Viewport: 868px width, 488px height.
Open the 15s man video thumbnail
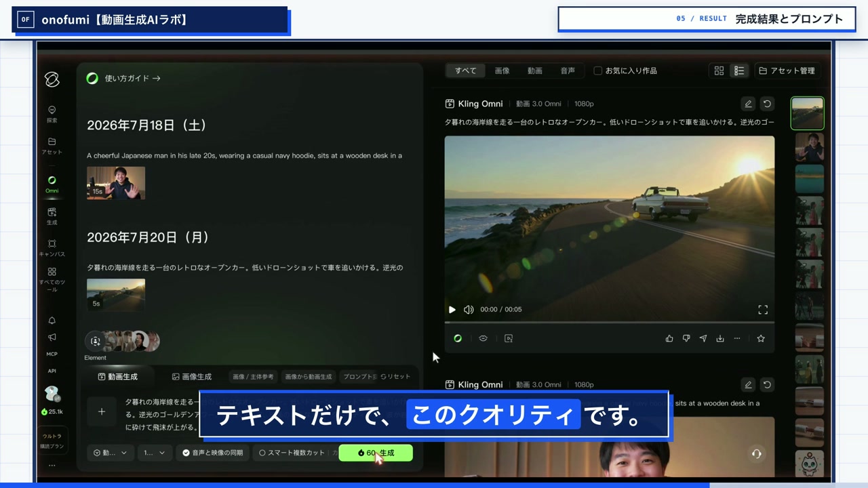click(x=116, y=183)
